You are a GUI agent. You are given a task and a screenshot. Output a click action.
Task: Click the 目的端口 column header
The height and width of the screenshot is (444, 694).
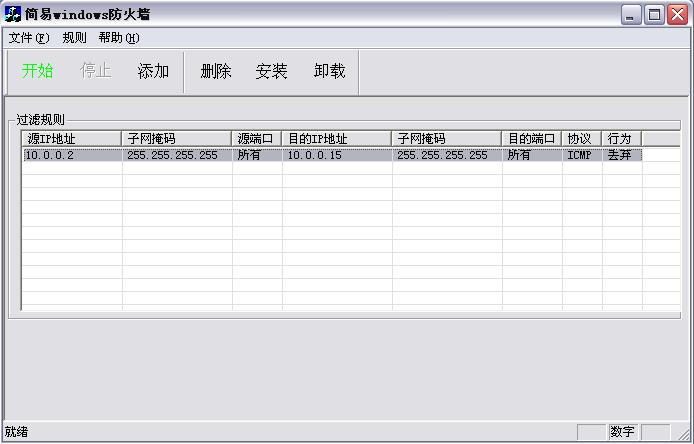click(x=532, y=139)
